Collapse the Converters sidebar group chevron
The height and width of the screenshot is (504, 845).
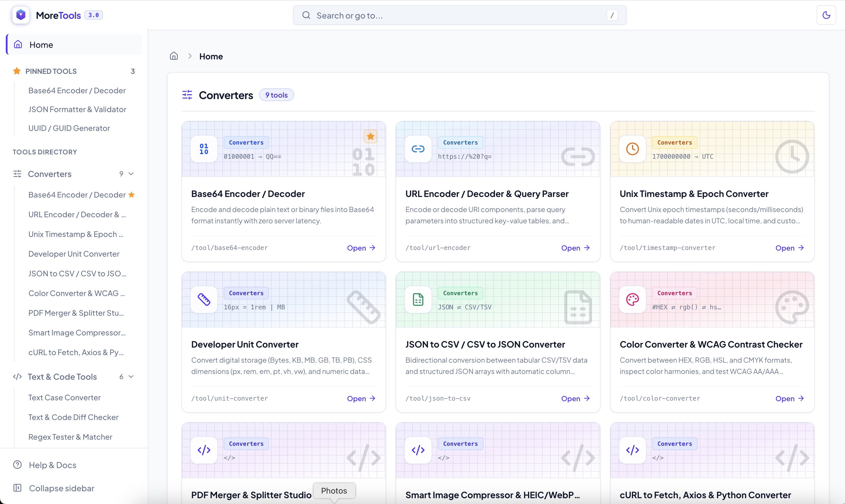coord(131,174)
